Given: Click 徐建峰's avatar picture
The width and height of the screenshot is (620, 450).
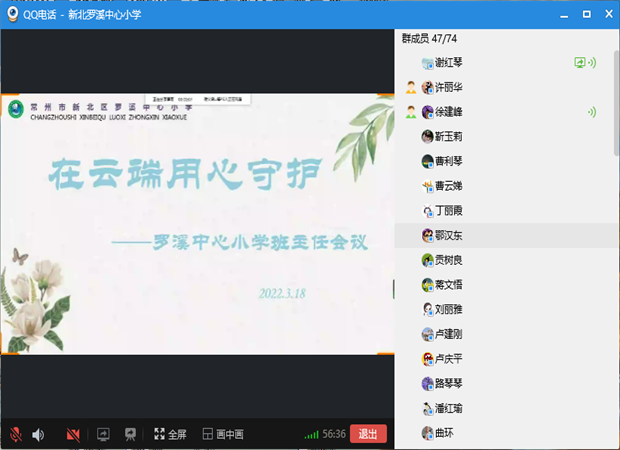Looking at the screenshot, I should pyautogui.click(x=427, y=112).
